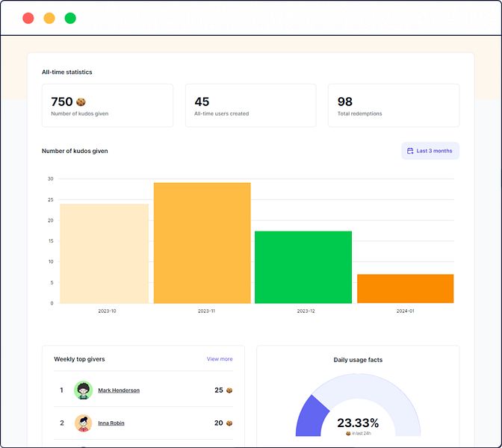Open the Last 3 months date range dropdown
The width and height of the screenshot is (502, 448).
(430, 151)
